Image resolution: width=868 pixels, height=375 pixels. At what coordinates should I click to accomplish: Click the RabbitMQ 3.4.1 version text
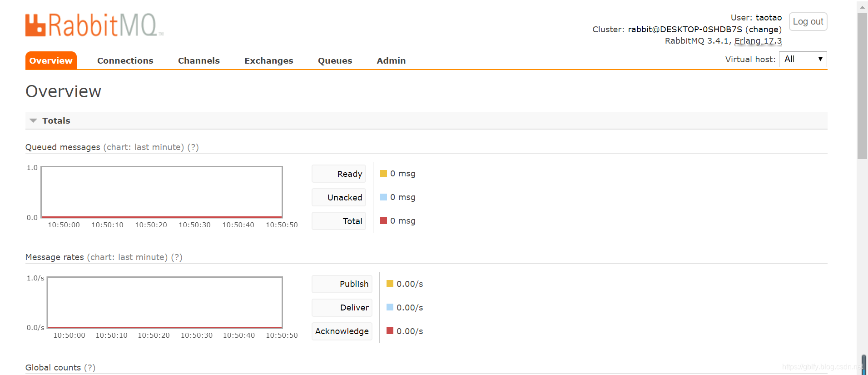point(697,41)
